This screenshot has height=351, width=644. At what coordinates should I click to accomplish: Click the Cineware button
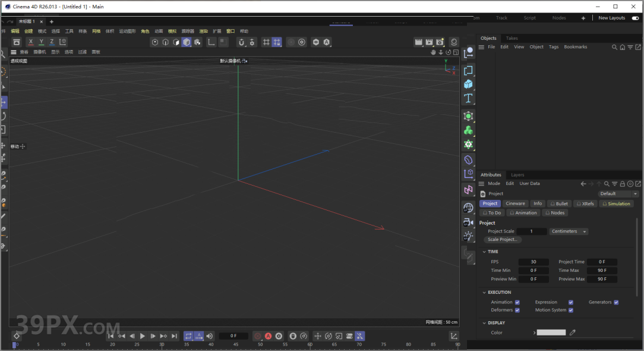coord(515,203)
